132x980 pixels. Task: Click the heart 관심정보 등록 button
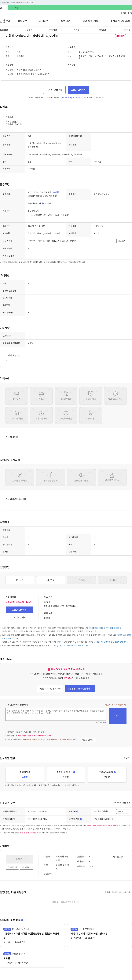click(55, 90)
